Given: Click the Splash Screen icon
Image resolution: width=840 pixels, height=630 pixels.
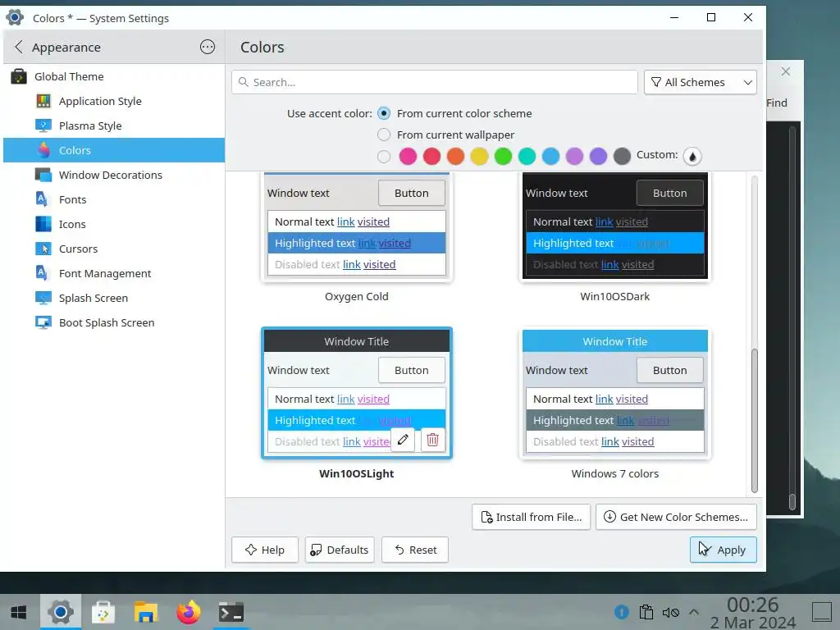Looking at the screenshot, I should [x=43, y=299].
